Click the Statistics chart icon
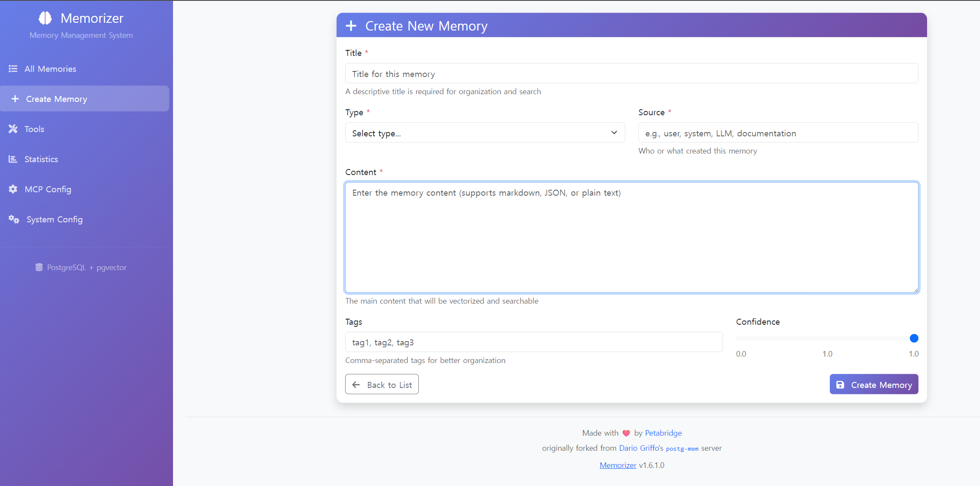980x486 pixels. 13,159
